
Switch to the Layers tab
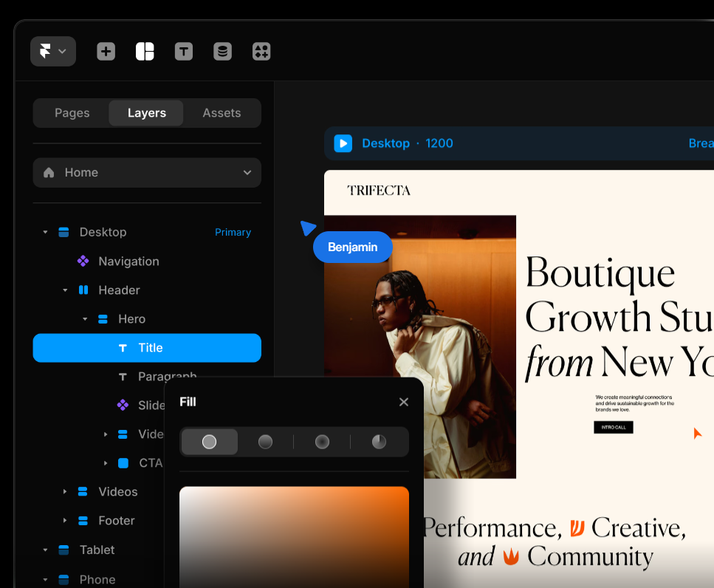[x=147, y=113]
